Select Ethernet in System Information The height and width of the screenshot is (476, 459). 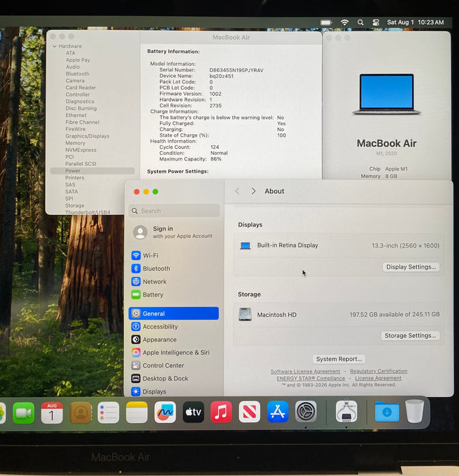[x=76, y=116]
